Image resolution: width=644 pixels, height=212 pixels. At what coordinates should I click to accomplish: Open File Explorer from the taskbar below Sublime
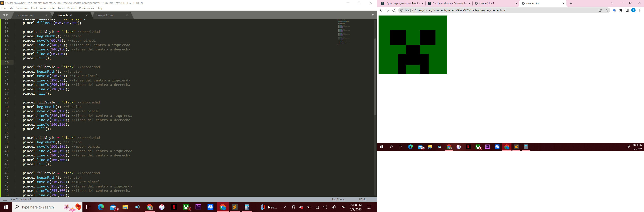tap(125, 207)
